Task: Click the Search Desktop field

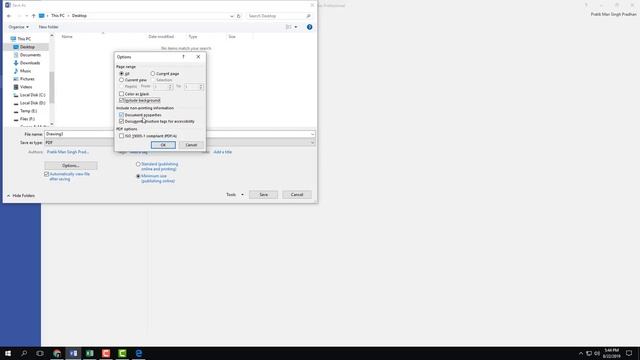Action: tap(279, 16)
